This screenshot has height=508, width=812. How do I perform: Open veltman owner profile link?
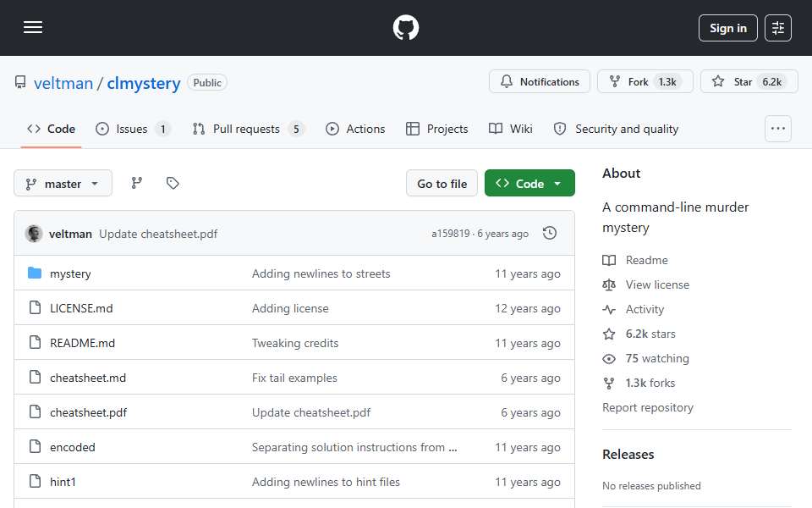pyautogui.click(x=63, y=83)
